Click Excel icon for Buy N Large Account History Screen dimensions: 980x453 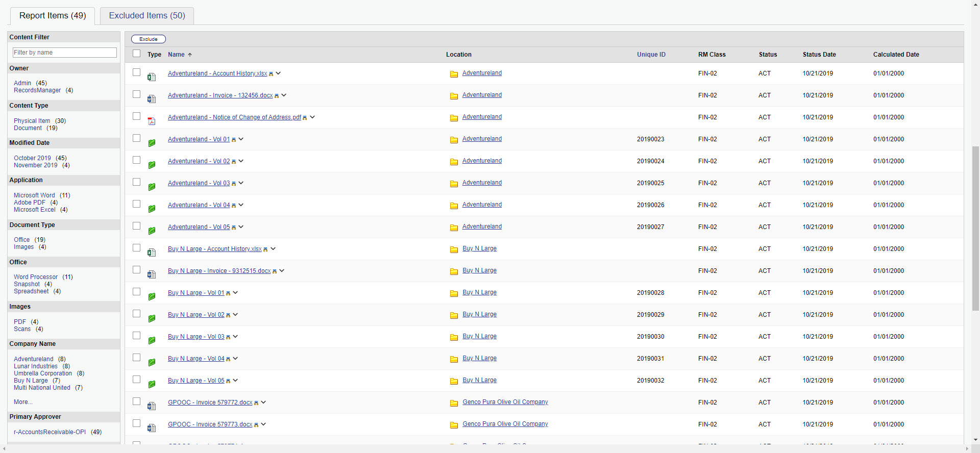[152, 253]
